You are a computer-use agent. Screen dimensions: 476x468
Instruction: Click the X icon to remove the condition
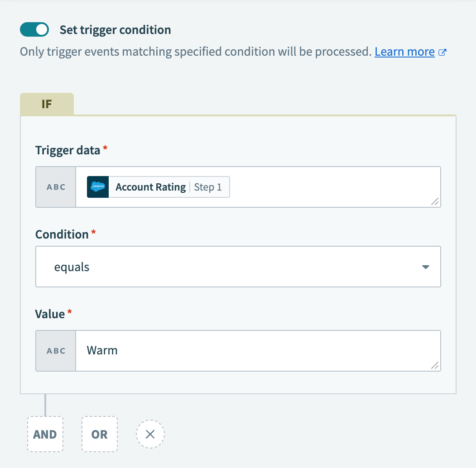(x=150, y=434)
